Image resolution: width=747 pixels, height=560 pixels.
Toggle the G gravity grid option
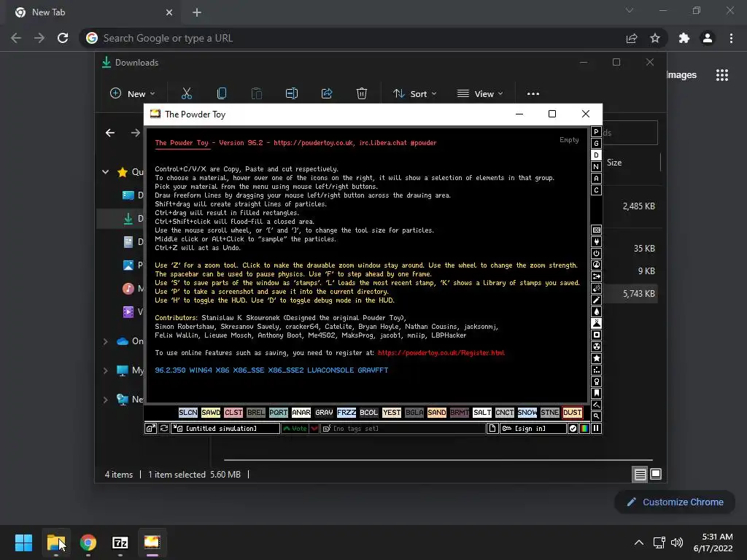(x=596, y=144)
